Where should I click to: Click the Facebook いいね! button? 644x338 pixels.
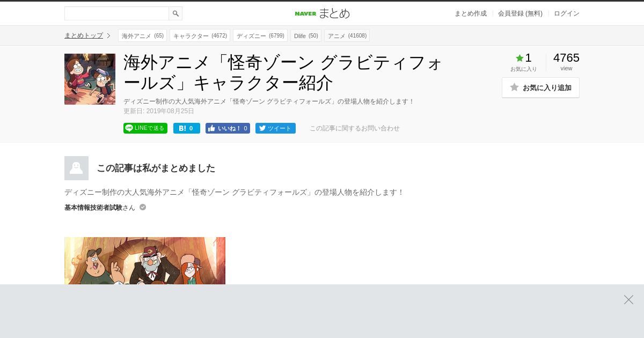[228, 128]
